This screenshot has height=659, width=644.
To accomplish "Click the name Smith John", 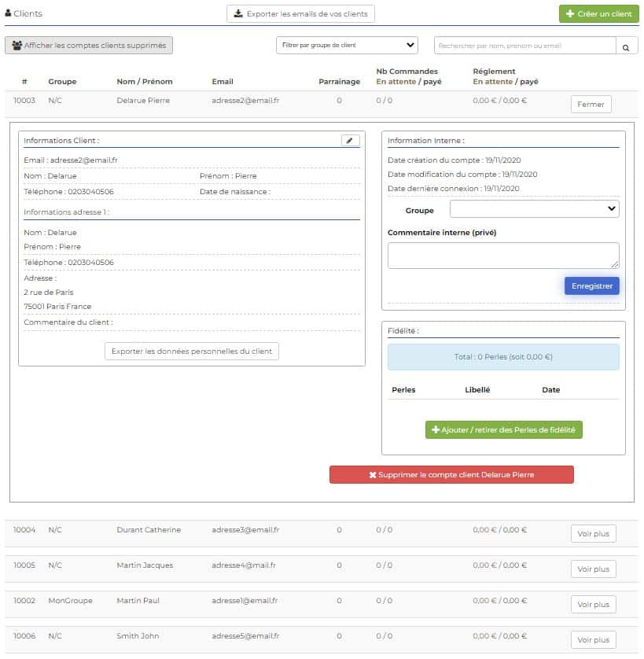I will [138, 636].
